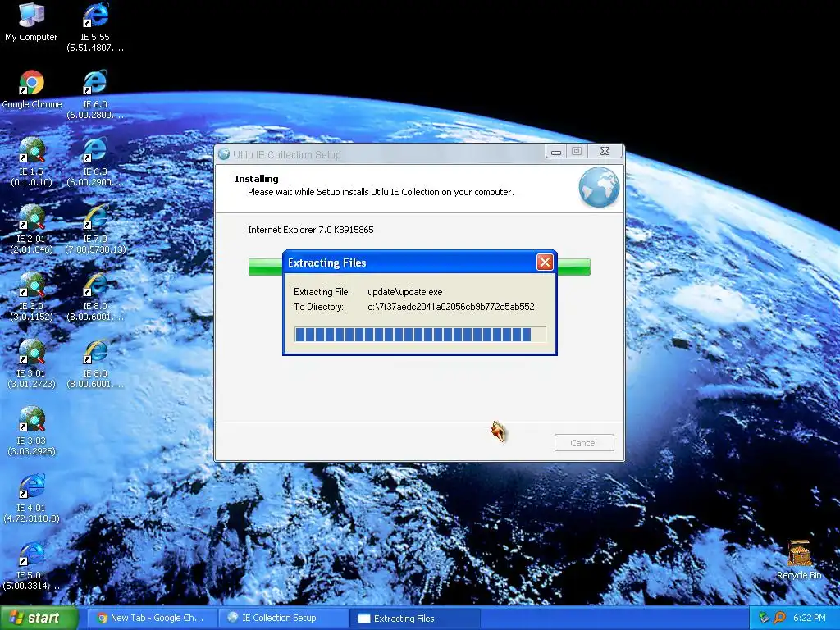The width and height of the screenshot is (840, 630).
Task: Click the Extracting Files dialog title bar
Action: tap(410, 262)
